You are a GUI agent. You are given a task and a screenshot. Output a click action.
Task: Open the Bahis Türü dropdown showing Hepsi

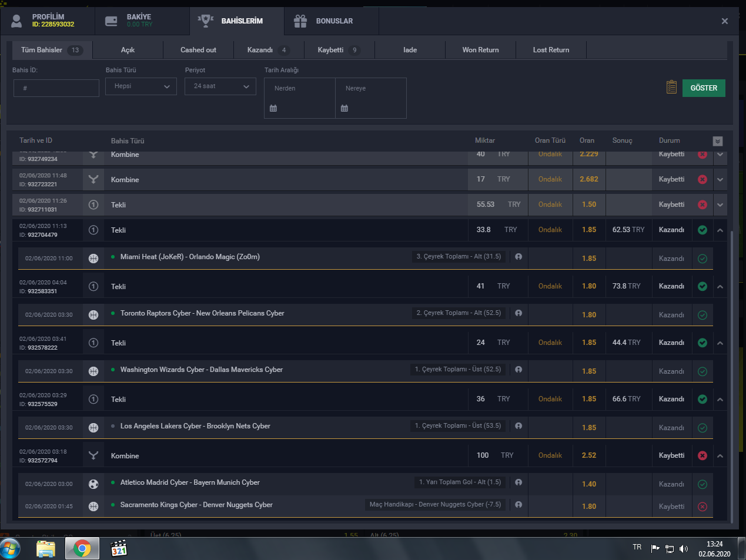[x=141, y=86]
